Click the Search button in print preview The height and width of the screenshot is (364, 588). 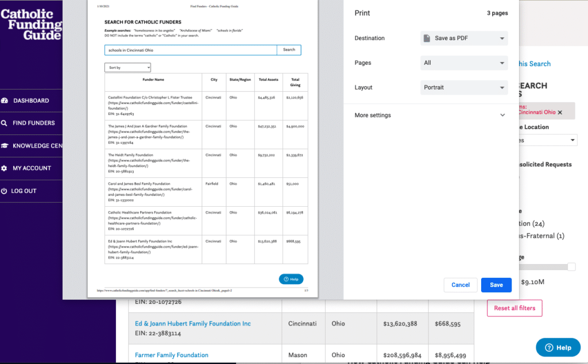[x=289, y=50]
